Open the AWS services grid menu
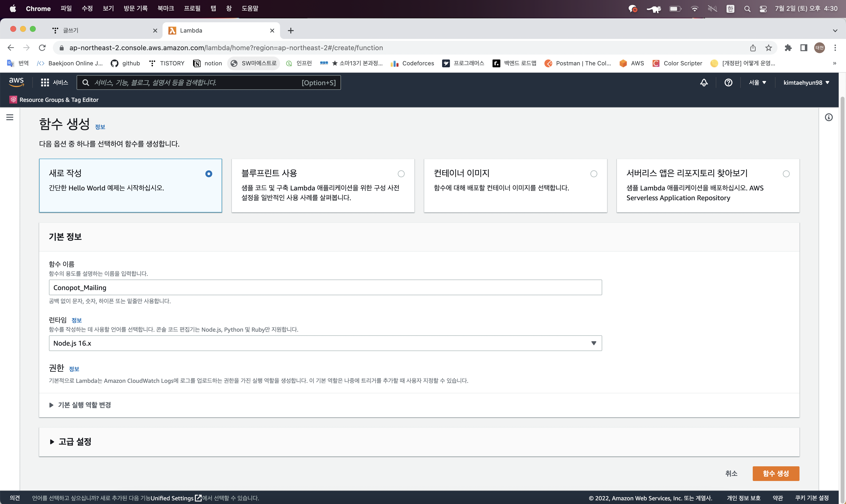Image resolution: width=846 pixels, height=504 pixels. coord(45,82)
